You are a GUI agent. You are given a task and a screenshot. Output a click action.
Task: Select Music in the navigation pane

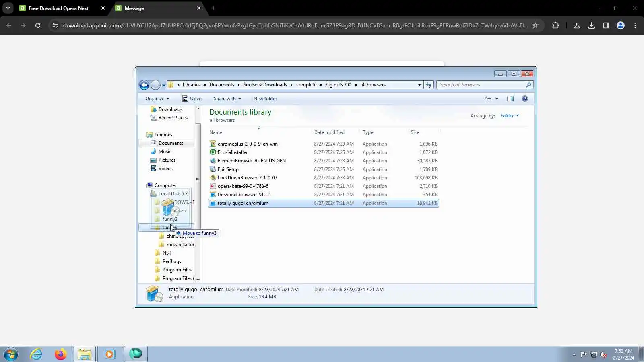click(165, 152)
